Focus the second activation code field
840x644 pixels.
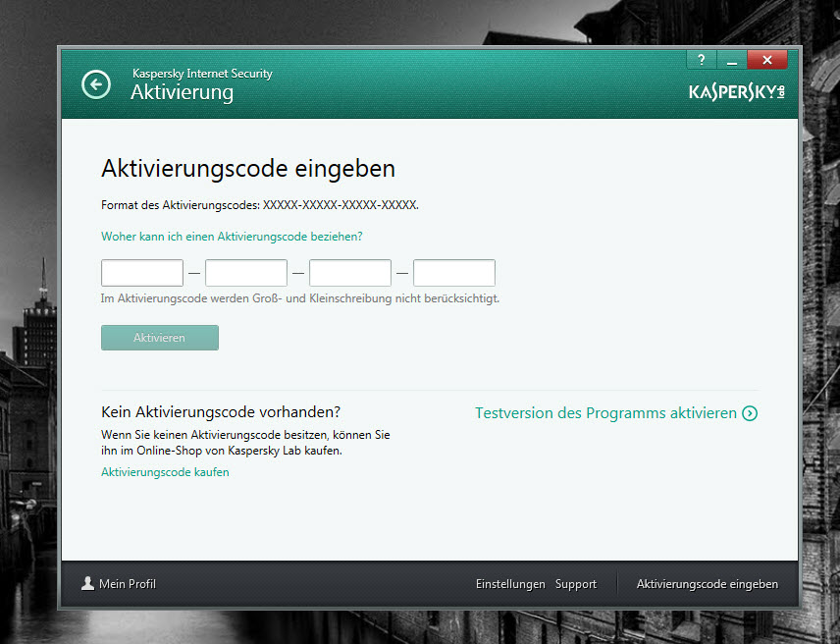coord(246,273)
